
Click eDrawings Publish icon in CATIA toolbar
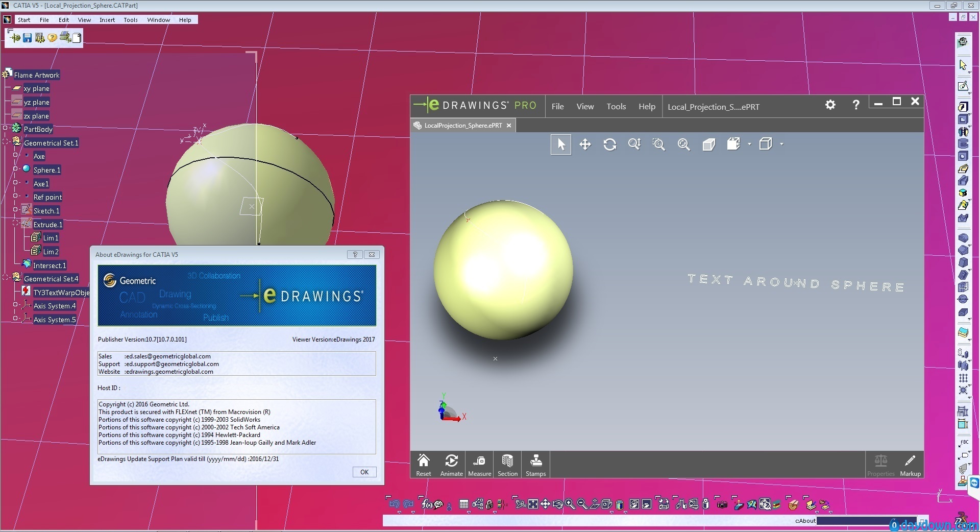coord(14,37)
